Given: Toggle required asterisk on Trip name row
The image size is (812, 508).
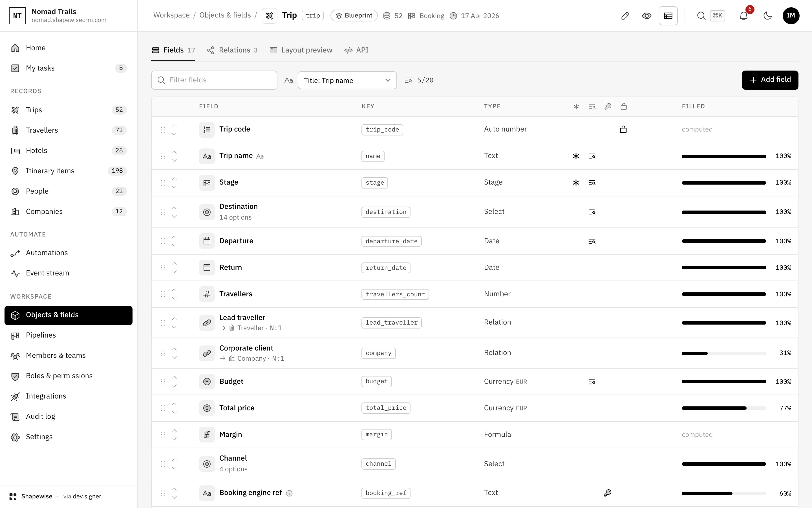Looking at the screenshot, I should click(x=576, y=156).
